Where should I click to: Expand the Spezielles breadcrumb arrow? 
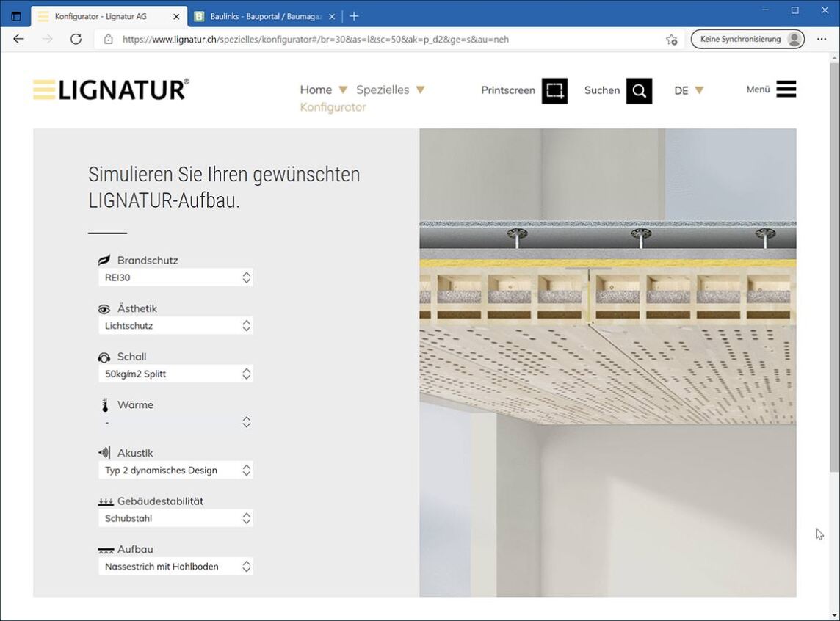420,90
